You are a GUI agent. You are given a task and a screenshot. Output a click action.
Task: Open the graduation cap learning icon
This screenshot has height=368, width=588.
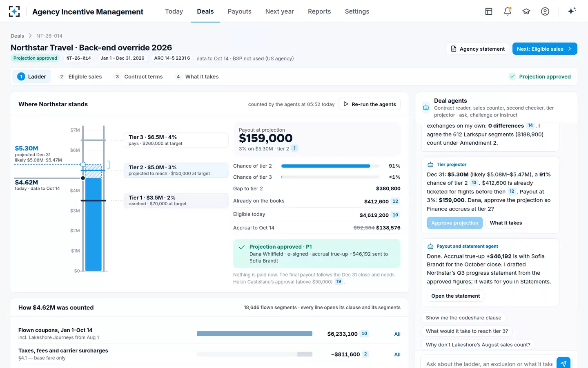pos(526,11)
